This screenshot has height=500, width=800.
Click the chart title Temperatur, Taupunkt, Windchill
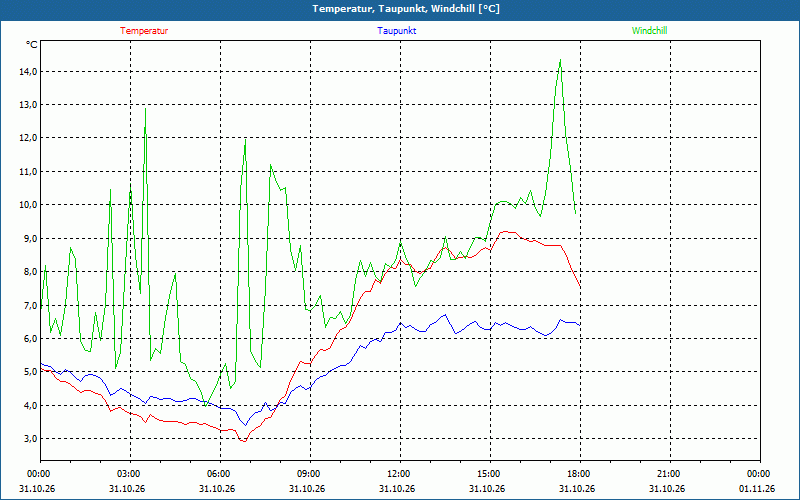[406, 9]
